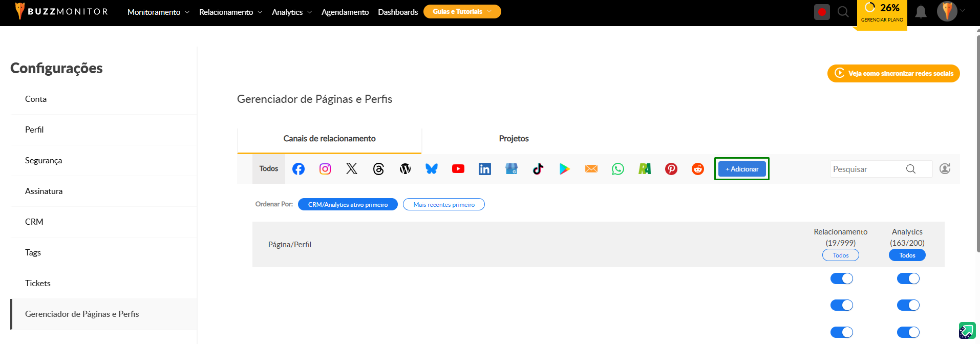The height and width of the screenshot is (344, 980).
Task: Open CRM settings in sidebar
Action: tap(34, 222)
